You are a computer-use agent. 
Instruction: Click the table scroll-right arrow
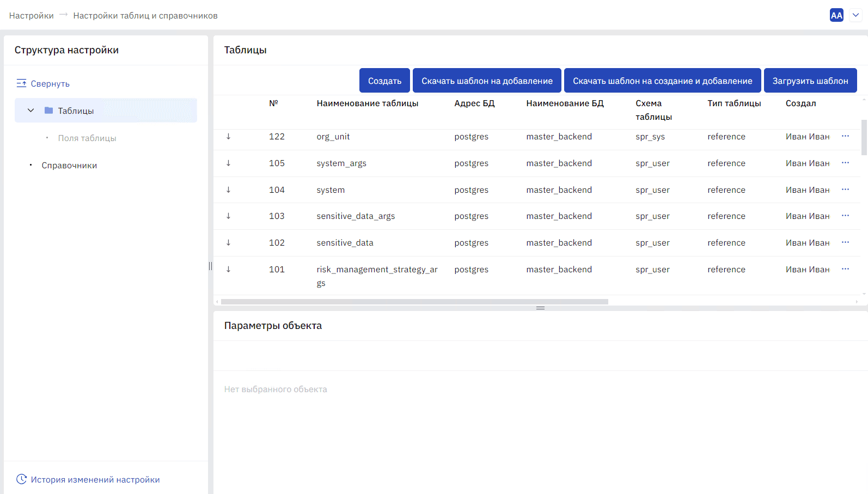pos(857,302)
